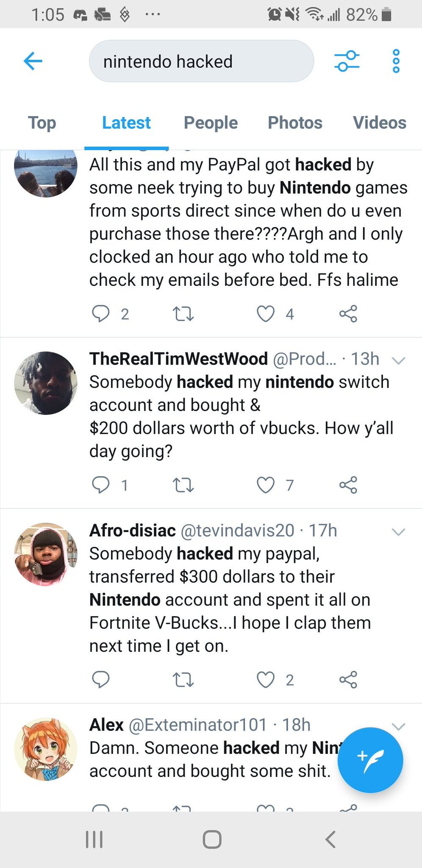Open the @Exteminator101 profile handle

197,725
